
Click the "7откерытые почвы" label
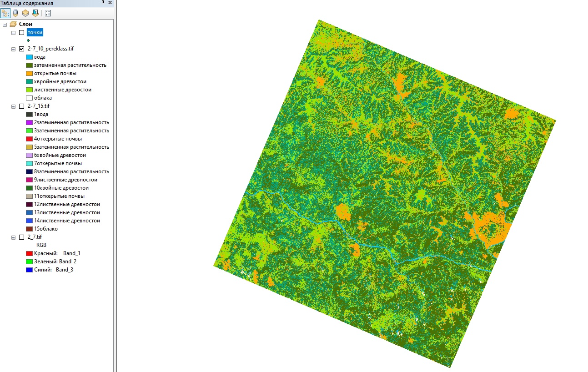coord(58,163)
